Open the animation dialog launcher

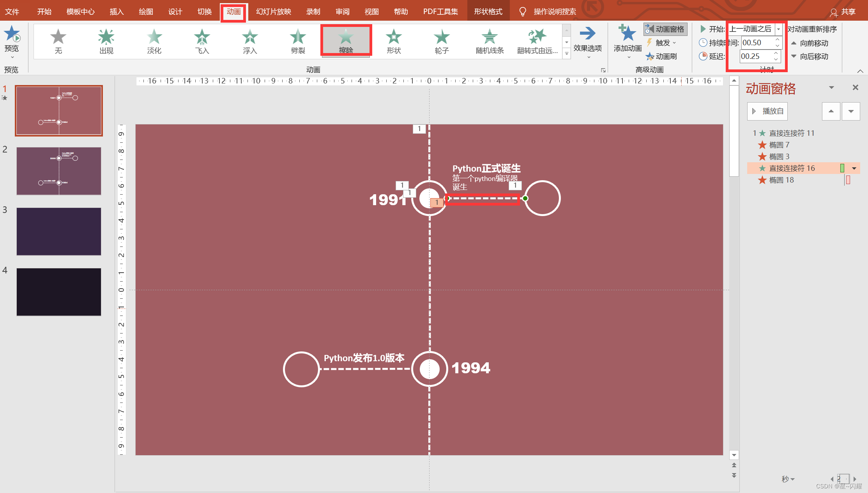tap(603, 70)
